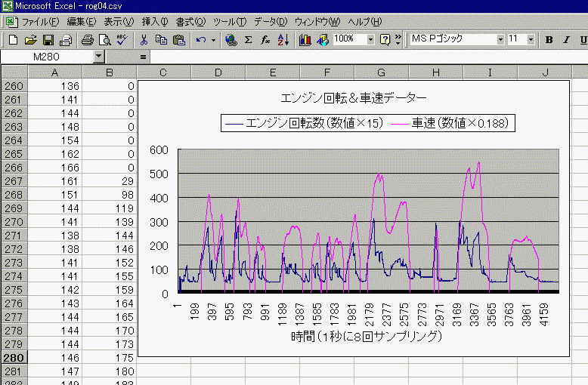Open the データ(D) menu
The height and width of the screenshot is (385, 588).
(x=271, y=22)
